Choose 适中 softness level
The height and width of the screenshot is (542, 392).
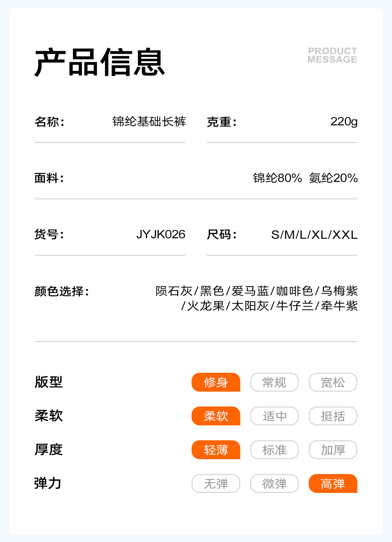274,416
